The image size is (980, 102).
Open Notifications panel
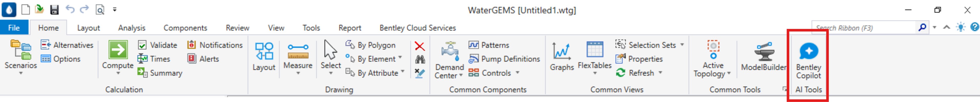[x=215, y=45]
